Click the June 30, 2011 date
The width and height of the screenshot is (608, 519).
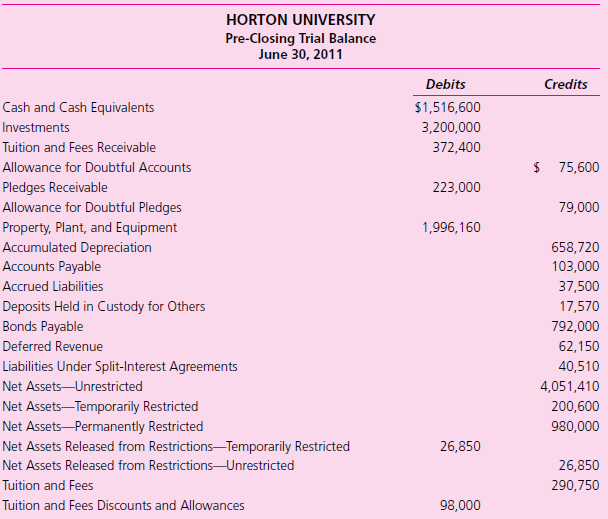tap(301, 54)
